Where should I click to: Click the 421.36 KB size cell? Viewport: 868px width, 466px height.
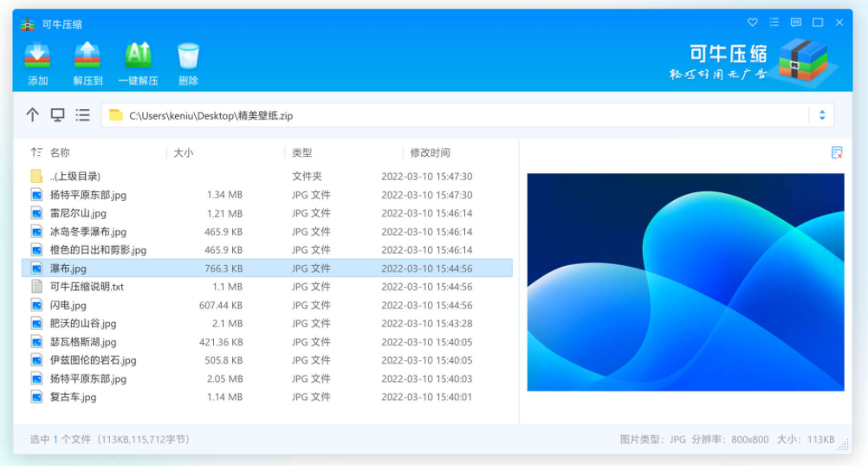[x=221, y=342]
